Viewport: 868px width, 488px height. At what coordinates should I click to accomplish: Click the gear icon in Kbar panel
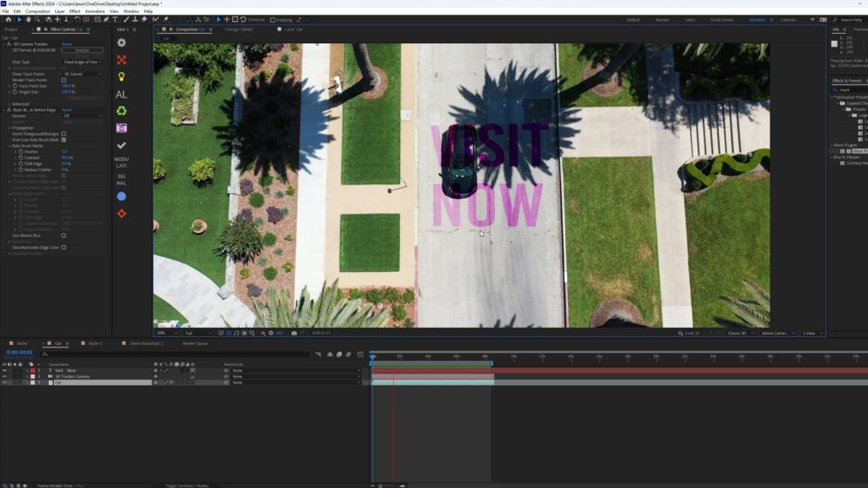[121, 42]
